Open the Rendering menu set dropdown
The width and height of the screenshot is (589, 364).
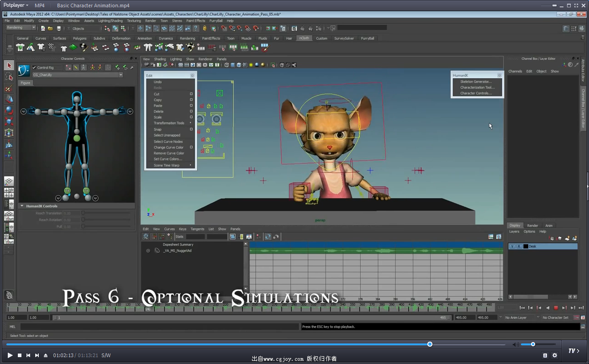click(21, 28)
